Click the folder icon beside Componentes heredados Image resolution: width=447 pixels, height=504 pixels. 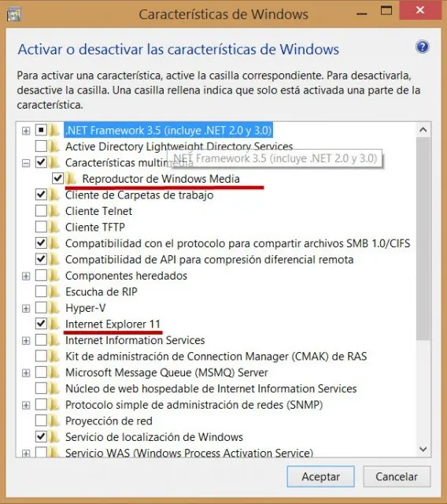54,276
